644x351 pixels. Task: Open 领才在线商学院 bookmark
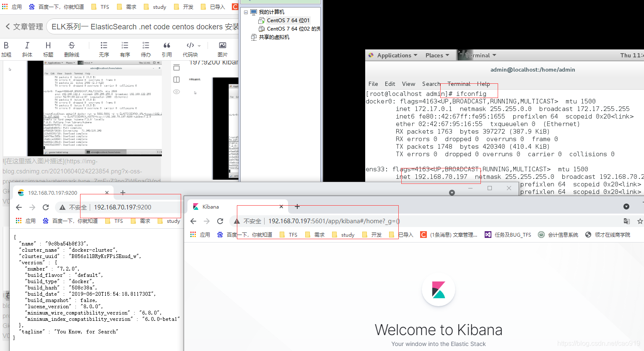click(x=608, y=235)
